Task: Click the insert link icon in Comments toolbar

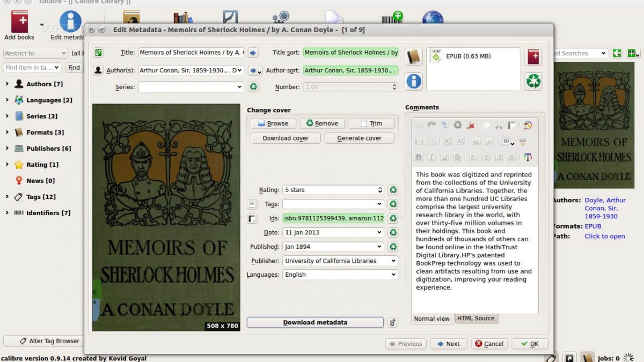Action: coord(522,142)
